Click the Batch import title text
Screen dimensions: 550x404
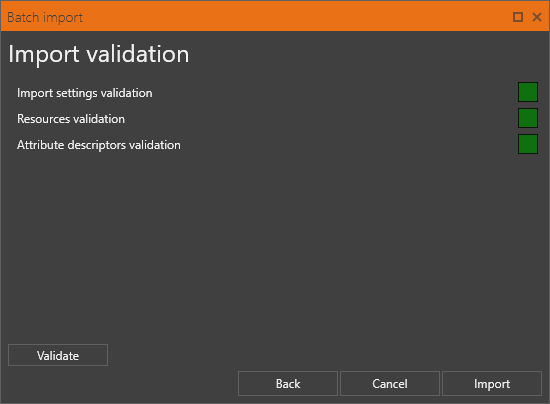coord(45,18)
